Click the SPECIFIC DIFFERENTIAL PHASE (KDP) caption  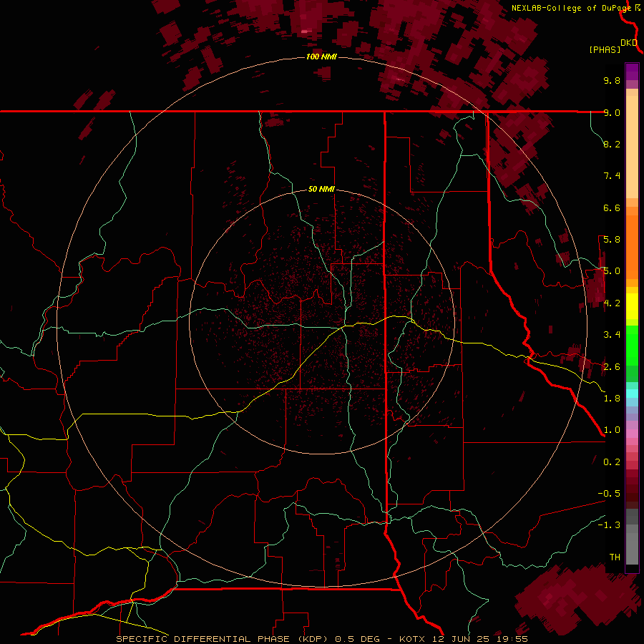224,639
